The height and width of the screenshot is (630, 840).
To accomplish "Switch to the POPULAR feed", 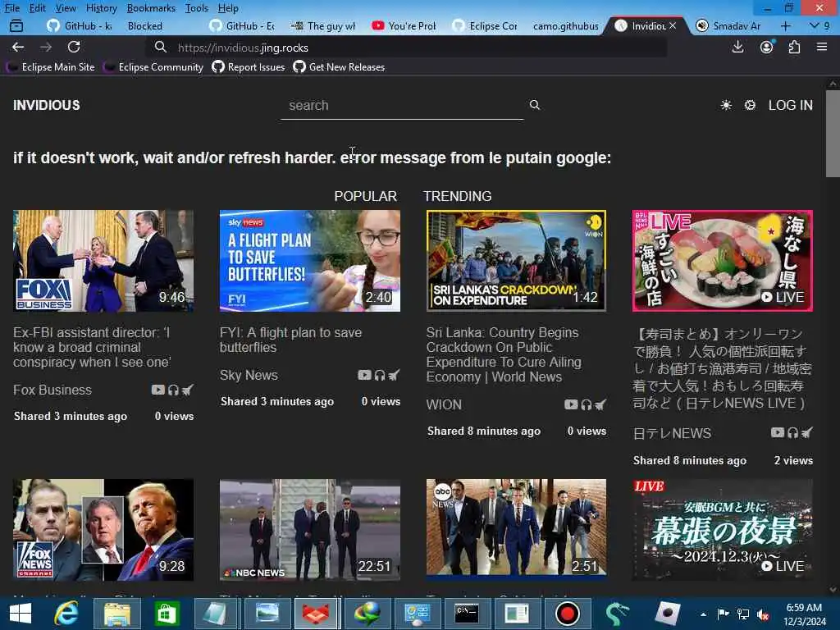I will [365, 196].
